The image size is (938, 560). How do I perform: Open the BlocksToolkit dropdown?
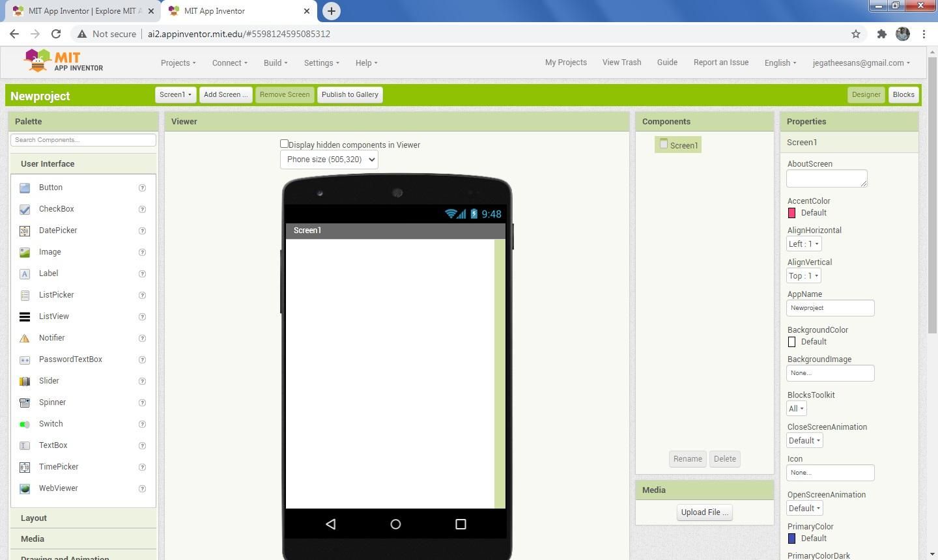coord(795,408)
